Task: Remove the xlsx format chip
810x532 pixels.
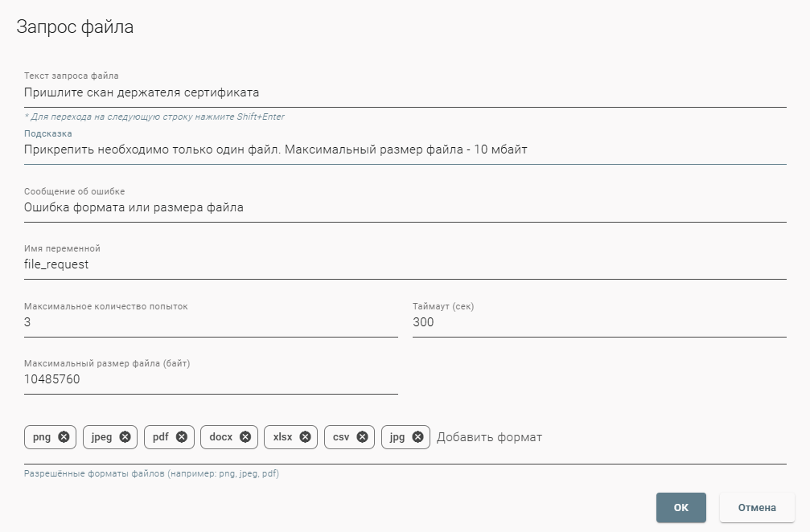Action: coord(304,437)
